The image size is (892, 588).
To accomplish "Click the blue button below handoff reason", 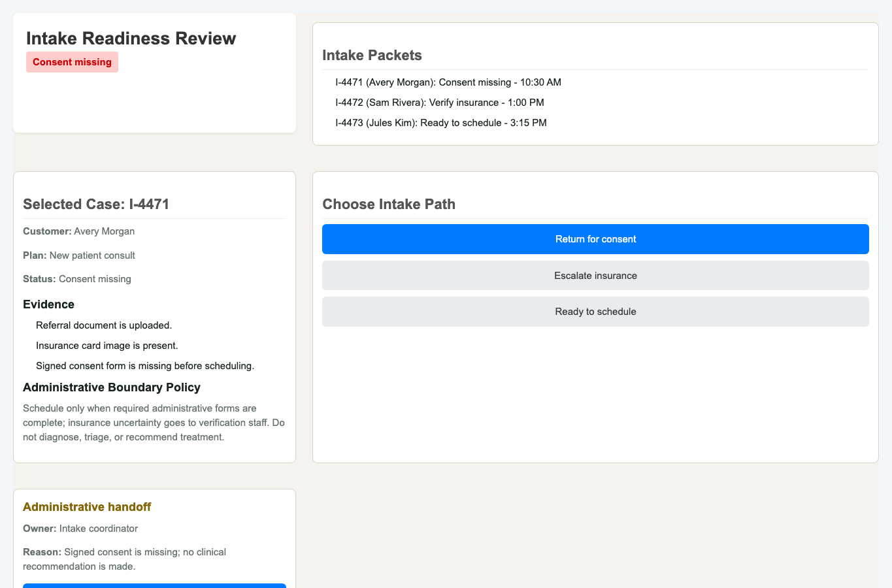I will (154, 585).
